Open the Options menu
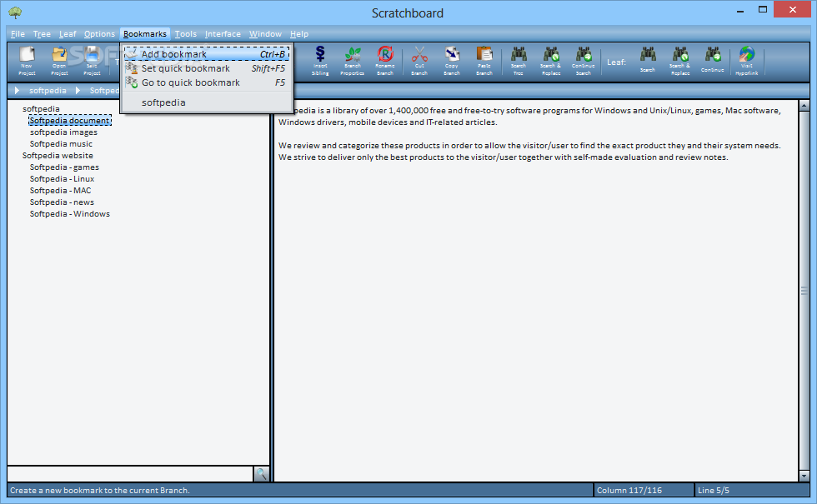The image size is (817, 504). pyautogui.click(x=99, y=34)
